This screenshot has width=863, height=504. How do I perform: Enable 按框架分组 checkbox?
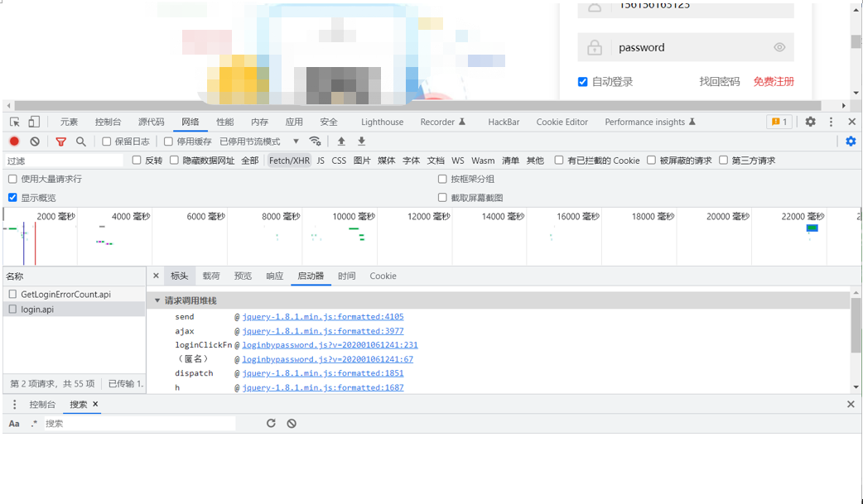click(x=442, y=179)
